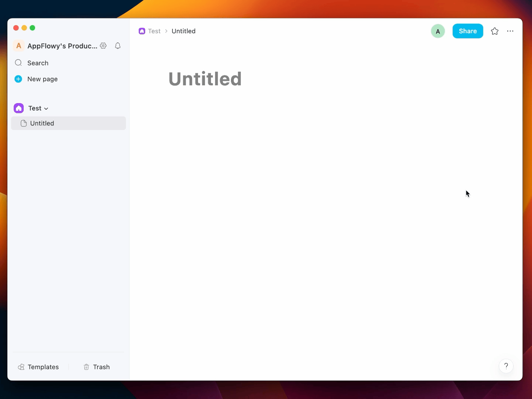The width and height of the screenshot is (532, 399).
Task: Open the Trash in sidebar
Action: tap(97, 367)
